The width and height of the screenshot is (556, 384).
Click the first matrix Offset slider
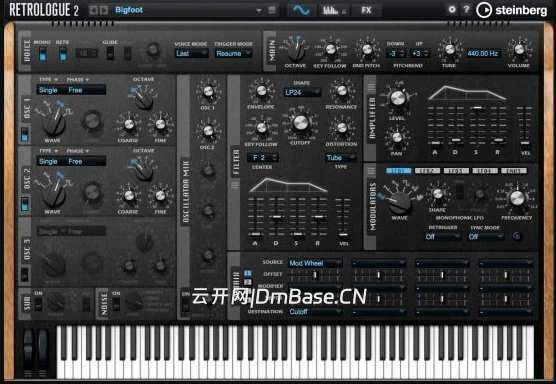coord(315,275)
